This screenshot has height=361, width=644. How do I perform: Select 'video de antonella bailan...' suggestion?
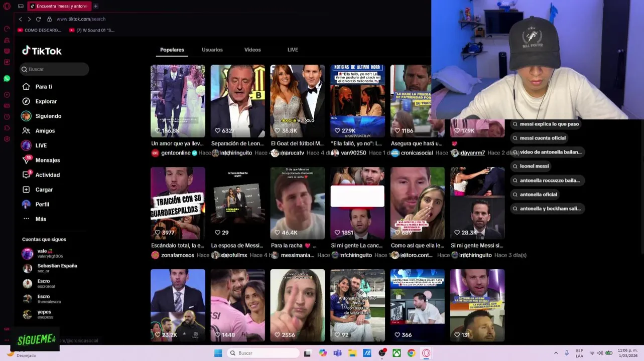547,152
